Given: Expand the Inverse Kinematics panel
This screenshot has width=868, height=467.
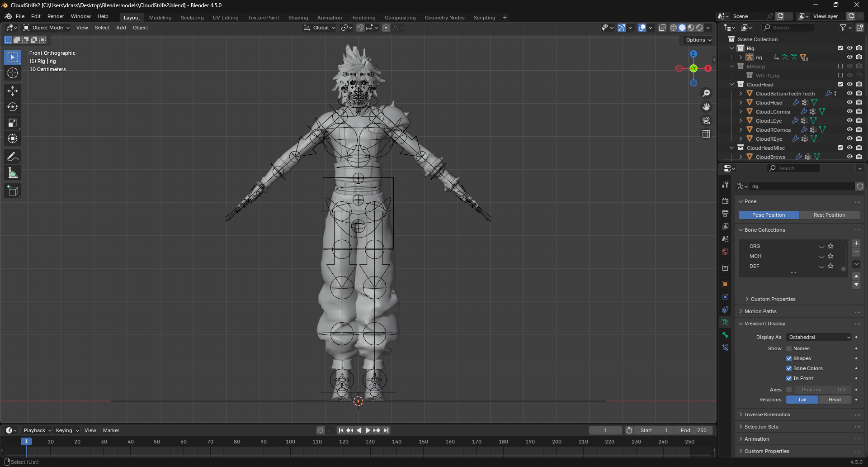Looking at the screenshot, I should coord(767,415).
